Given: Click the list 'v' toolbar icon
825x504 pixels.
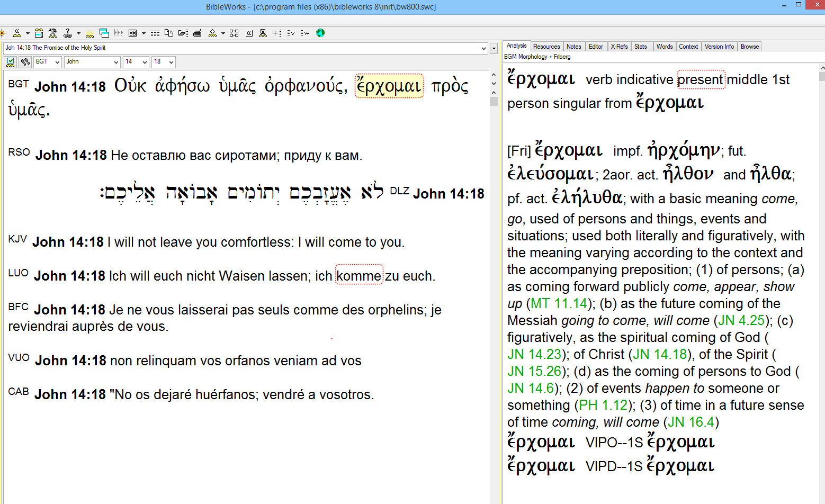Looking at the screenshot, I should tap(291, 33).
